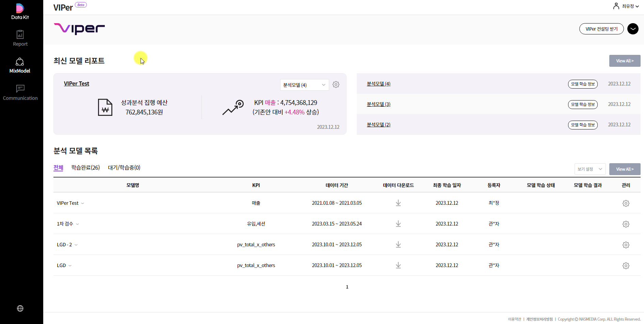This screenshot has height=324, width=644.
Task: Open management gear for 1차 검수 row
Action: point(626,224)
